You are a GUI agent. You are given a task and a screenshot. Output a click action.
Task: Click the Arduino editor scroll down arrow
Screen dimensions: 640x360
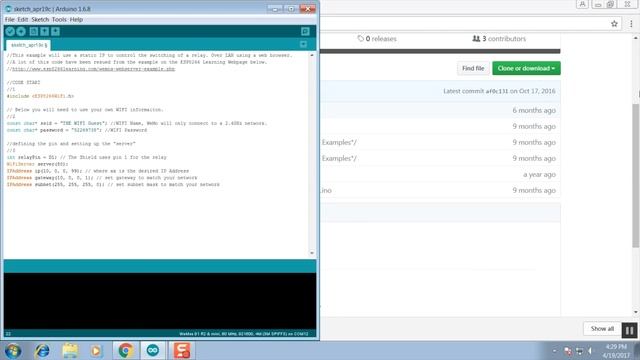312,253
